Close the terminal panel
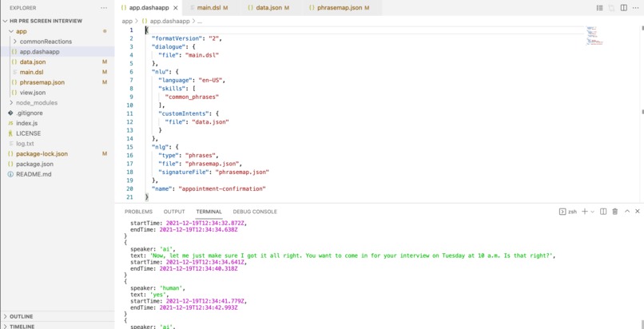The image size is (644, 329). tap(638, 212)
